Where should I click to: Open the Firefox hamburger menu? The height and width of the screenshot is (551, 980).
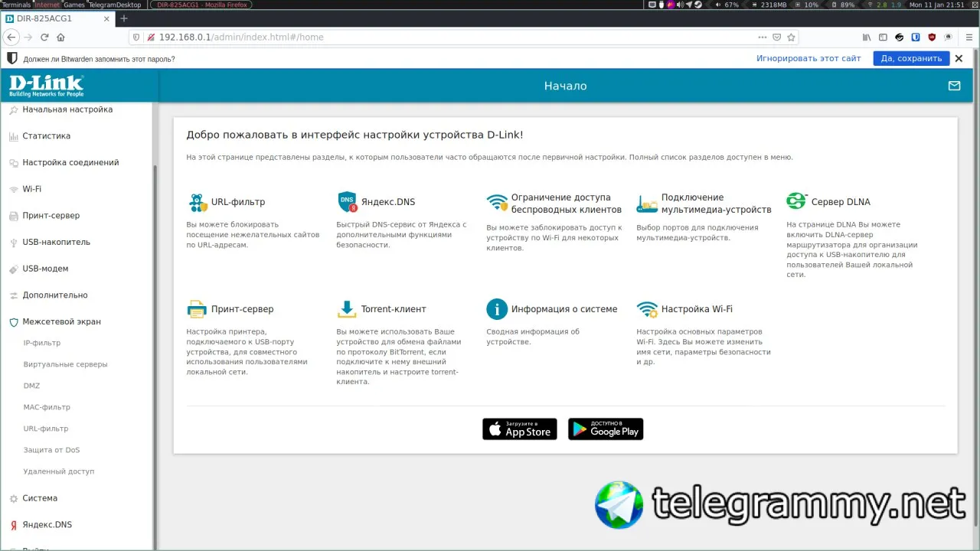[x=969, y=37]
